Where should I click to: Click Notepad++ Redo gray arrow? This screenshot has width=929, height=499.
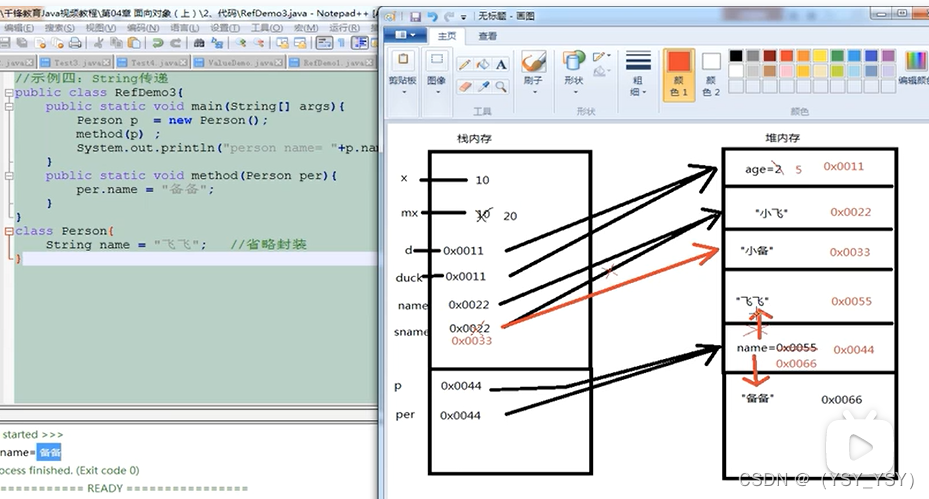coord(175,43)
